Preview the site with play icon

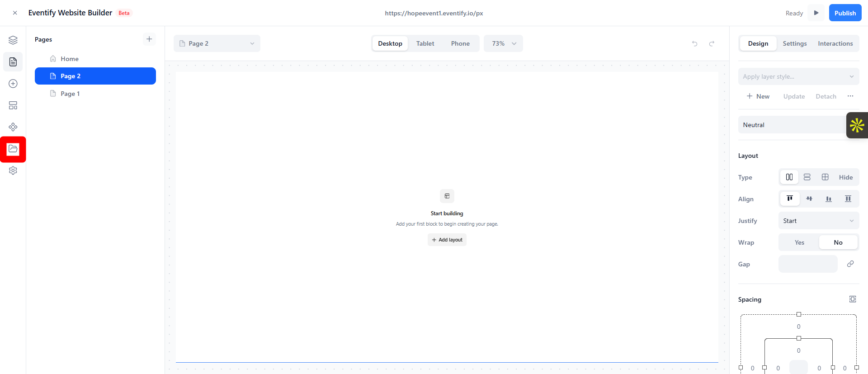pos(816,13)
